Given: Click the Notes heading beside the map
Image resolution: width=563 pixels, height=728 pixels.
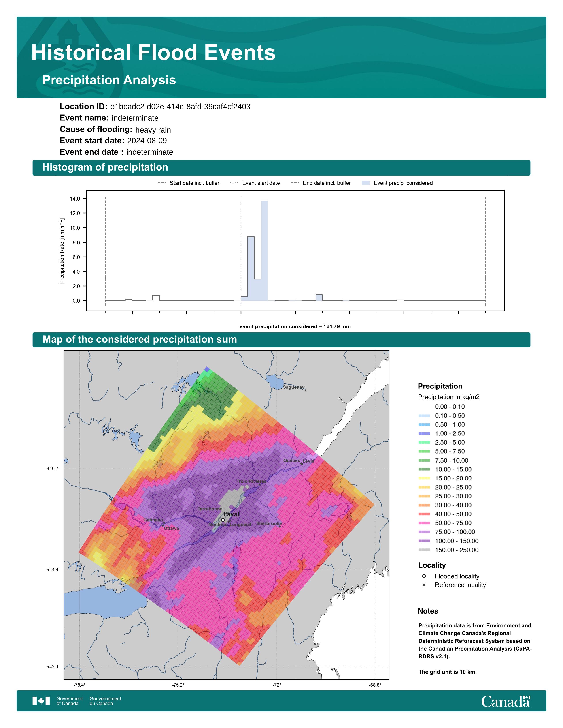Looking at the screenshot, I should click(x=428, y=611).
